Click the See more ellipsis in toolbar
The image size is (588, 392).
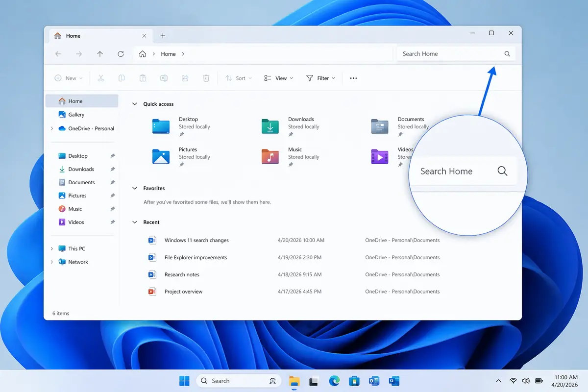(353, 78)
